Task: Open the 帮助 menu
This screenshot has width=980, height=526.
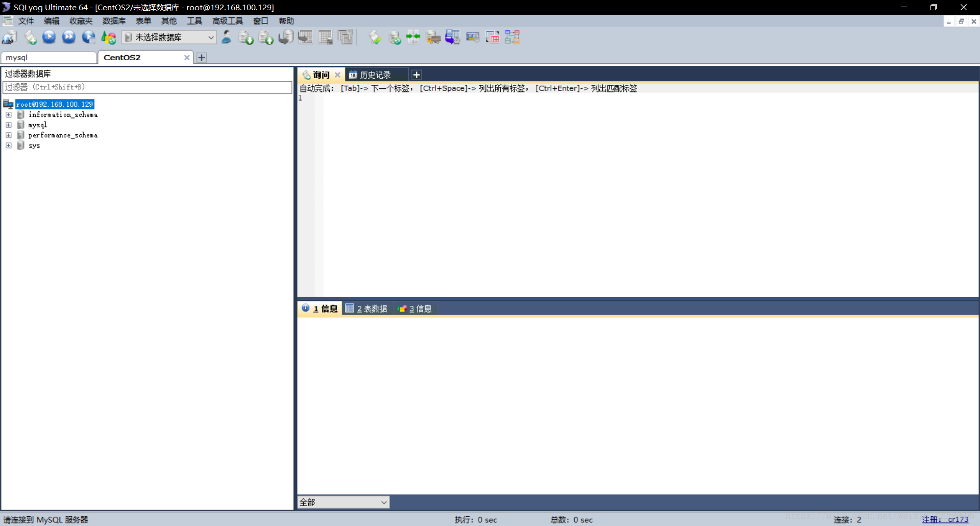Action: pos(286,21)
